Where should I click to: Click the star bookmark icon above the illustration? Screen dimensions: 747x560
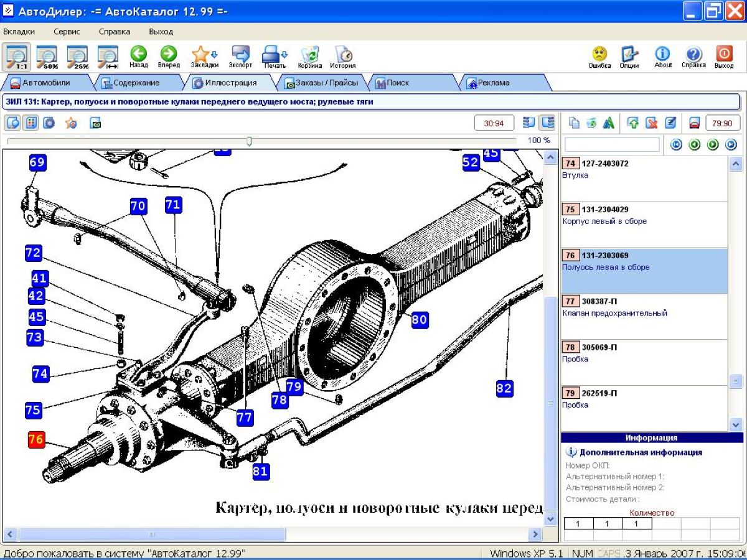[72, 123]
